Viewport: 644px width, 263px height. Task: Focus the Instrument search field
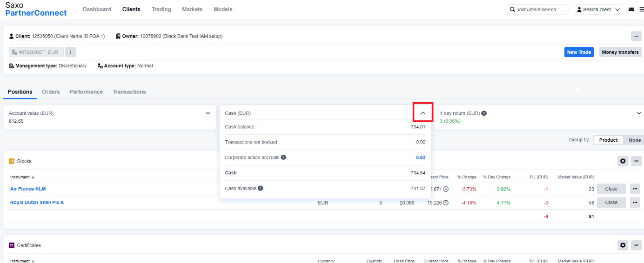click(x=537, y=9)
